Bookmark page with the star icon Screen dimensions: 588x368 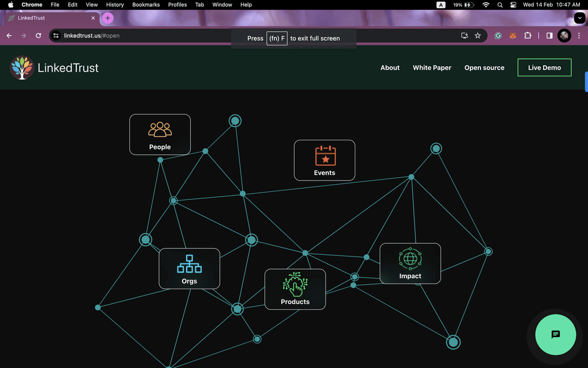478,36
